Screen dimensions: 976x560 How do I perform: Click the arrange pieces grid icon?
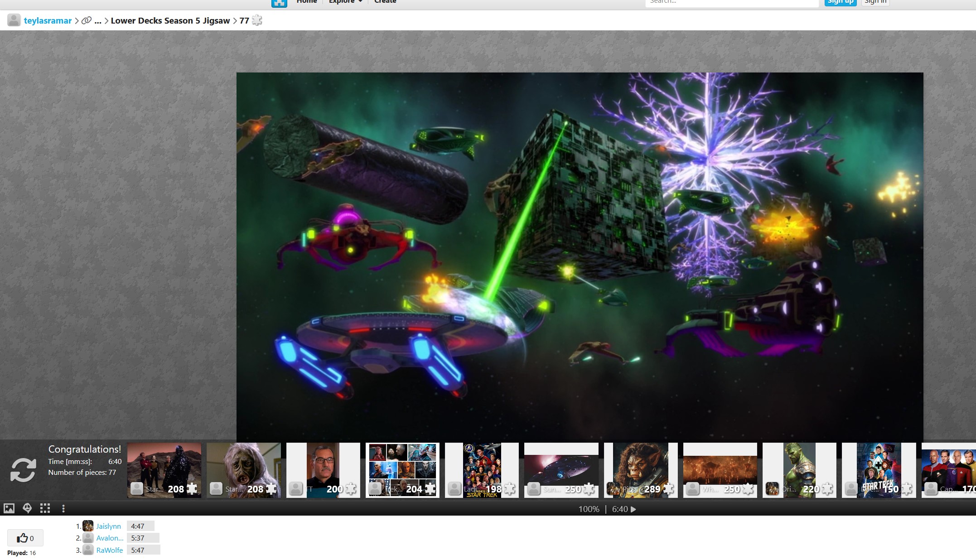[x=45, y=508]
